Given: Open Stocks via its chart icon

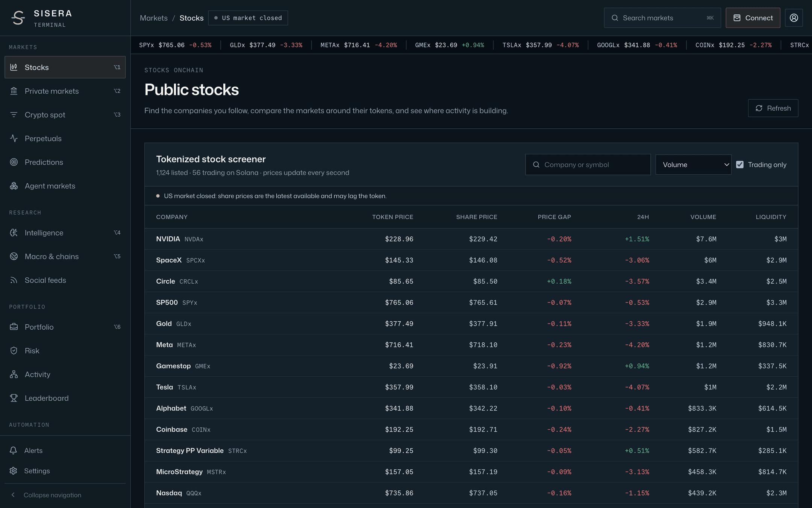Looking at the screenshot, I should [x=14, y=67].
